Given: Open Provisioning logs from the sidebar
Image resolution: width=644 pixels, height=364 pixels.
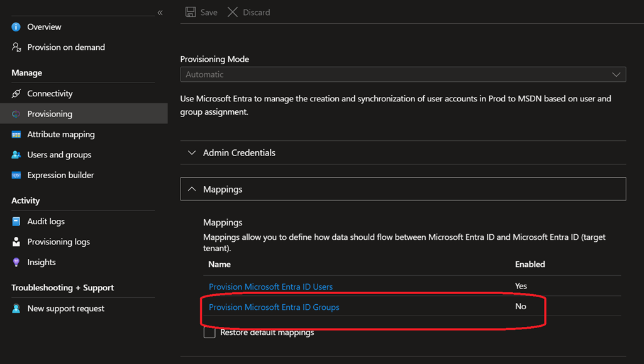Looking at the screenshot, I should pos(58,242).
